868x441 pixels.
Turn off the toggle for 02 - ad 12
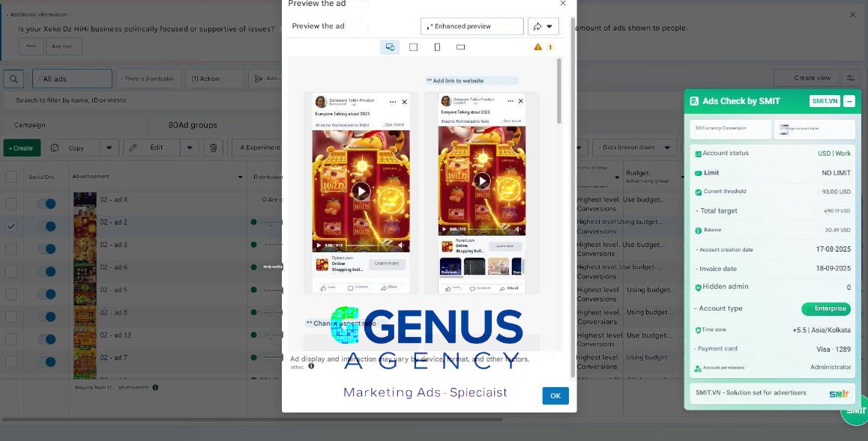[47, 339]
